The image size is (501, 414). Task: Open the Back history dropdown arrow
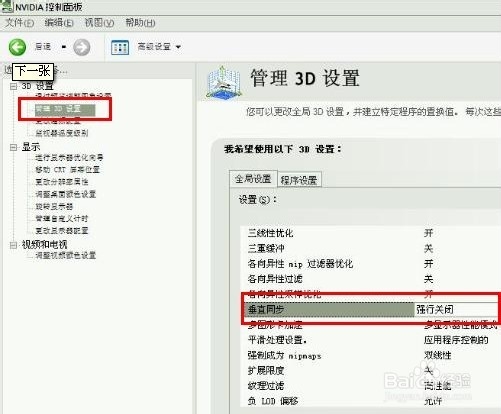(x=64, y=47)
